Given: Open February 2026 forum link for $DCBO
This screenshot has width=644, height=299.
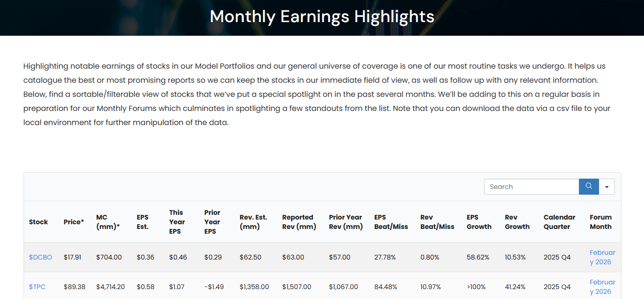Looking at the screenshot, I should (x=602, y=257).
